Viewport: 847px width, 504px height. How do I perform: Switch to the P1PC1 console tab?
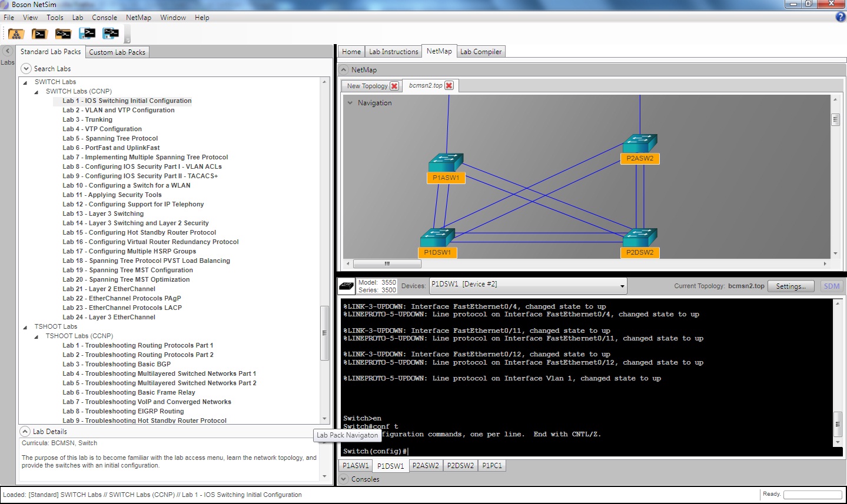coord(492,465)
